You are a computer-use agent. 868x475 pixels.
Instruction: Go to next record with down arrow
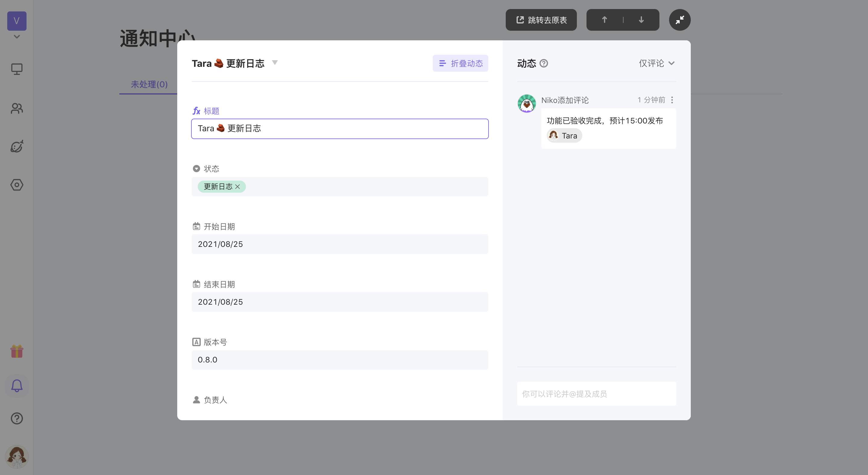[x=641, y=20]
